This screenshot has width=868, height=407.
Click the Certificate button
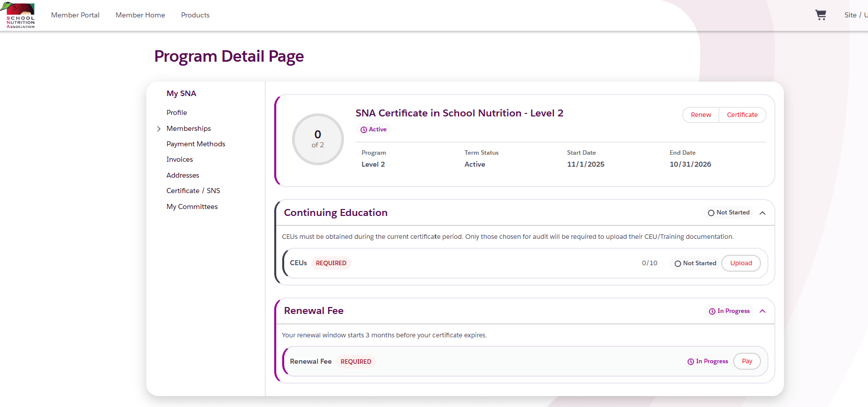(742, 115)
